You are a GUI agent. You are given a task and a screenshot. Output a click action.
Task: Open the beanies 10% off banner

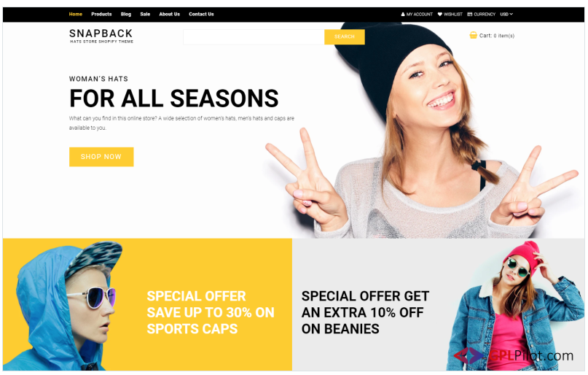[438, 304]
